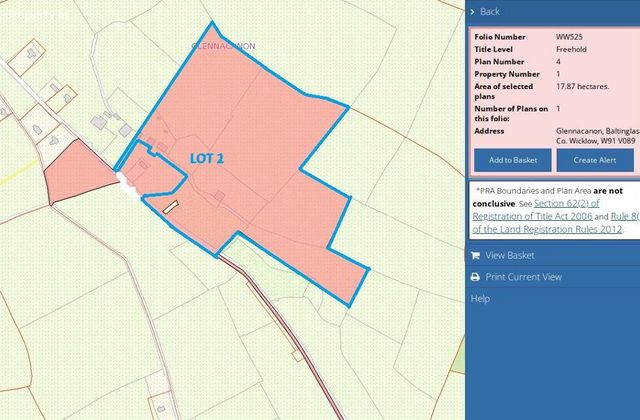Click the Glennacanon townland label on map
The height and width of the screenshot is (420, 640).
[x=223, y=46]
